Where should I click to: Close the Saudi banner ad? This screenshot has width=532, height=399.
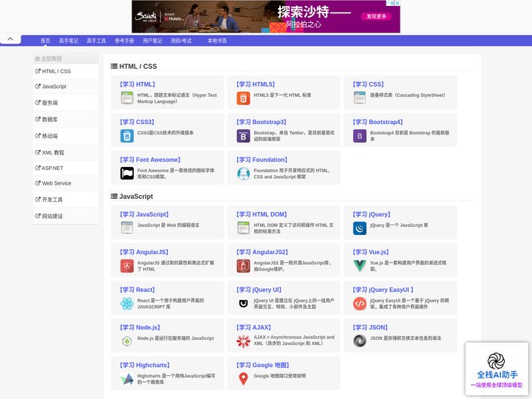click(x=397, y=3)
